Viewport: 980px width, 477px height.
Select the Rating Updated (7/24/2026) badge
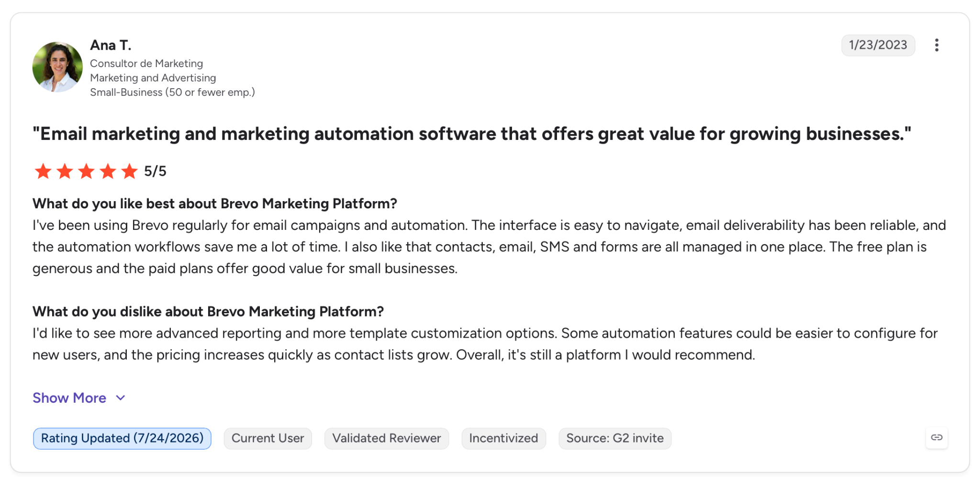click(122, 438)
